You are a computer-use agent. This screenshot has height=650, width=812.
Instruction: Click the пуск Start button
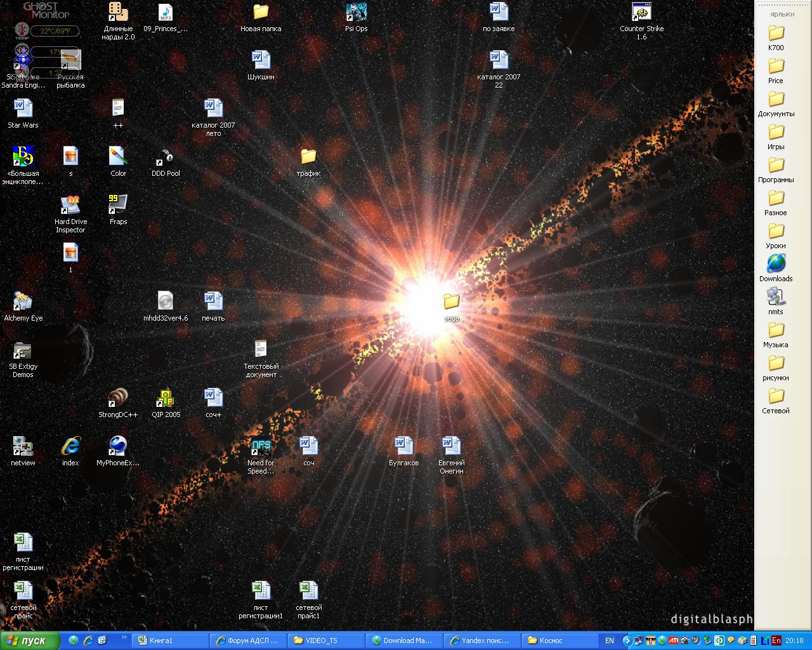[30, 640]
